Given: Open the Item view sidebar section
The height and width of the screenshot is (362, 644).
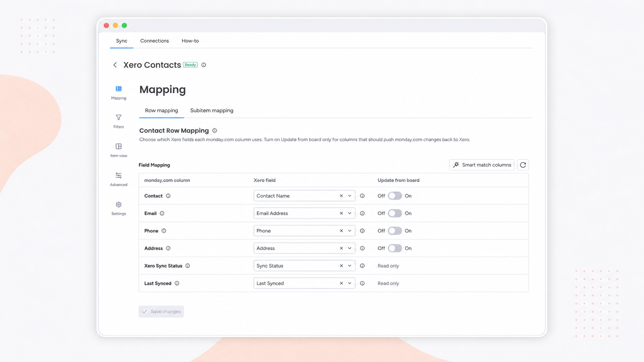Looking at the screenshot, I should tap(119, 150).
